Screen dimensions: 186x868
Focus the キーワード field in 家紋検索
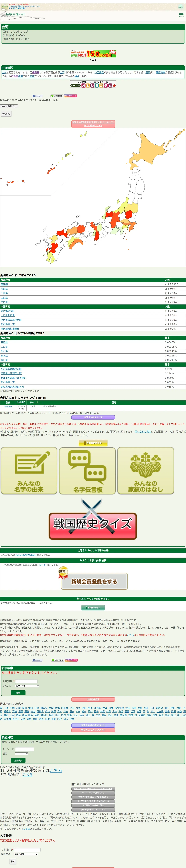(24, 749)
